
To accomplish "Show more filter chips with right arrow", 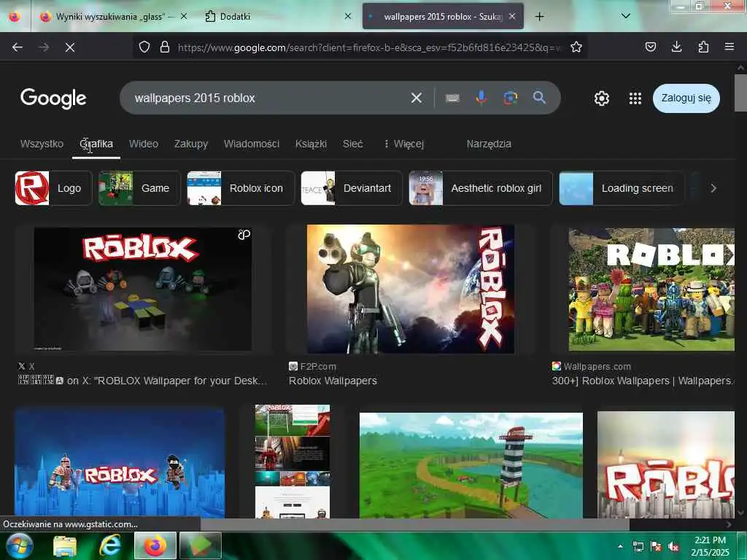I will pyautogui.click(x=713, y=188).
